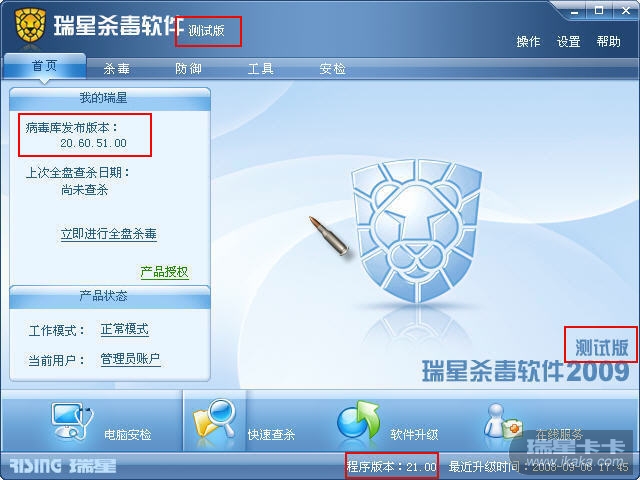Screen dimensions: 640x480
Task: Switch to the 防御 tab
Action: coord(188,69)
